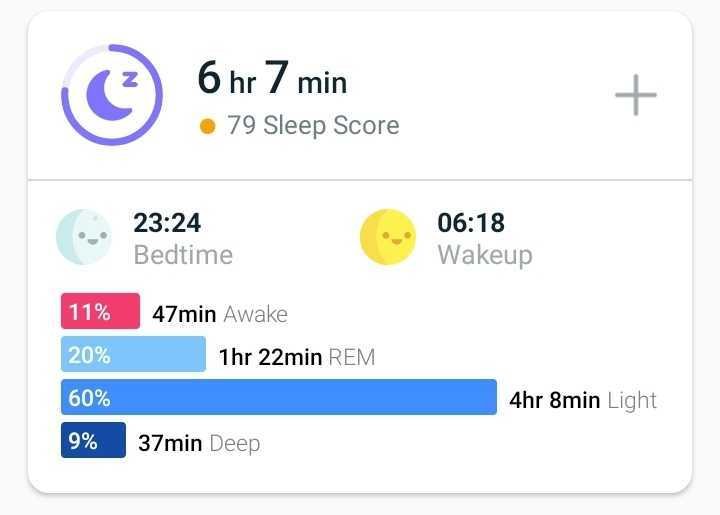The width and height of the screenshot is (720, 515).
Task: Select the pale blue bedtime moon icon
Action: 84,237
